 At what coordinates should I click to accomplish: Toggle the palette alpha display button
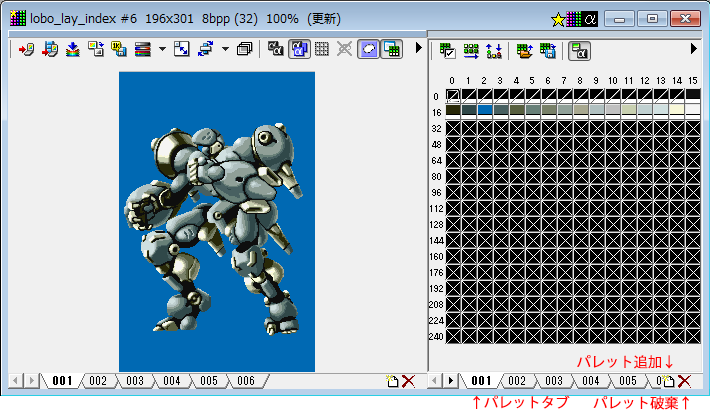(579, 51)
